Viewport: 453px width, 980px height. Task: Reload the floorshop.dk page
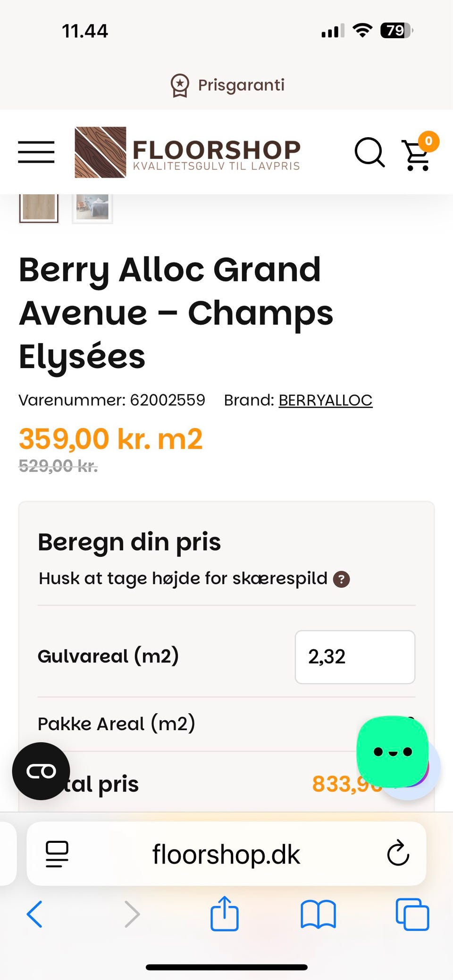[x=398, y=853]
